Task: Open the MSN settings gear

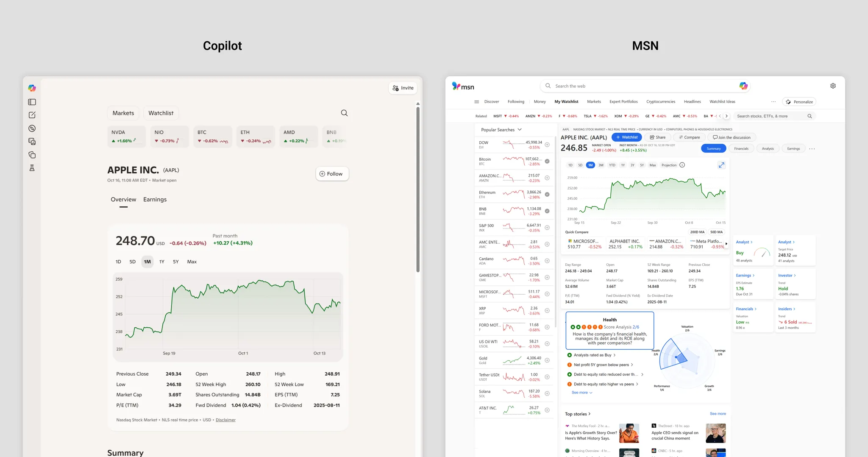Action: tap(833, 86)
